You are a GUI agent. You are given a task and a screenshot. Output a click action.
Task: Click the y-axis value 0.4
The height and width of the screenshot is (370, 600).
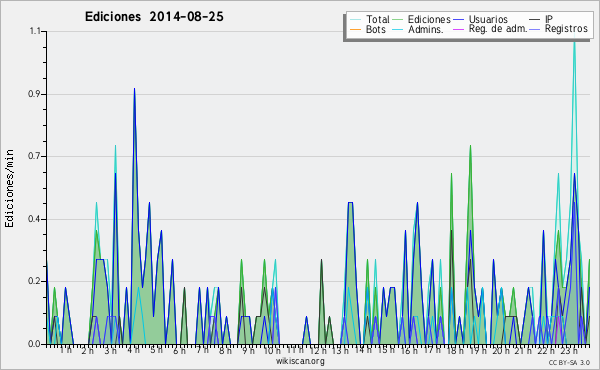tap(35, 219)
